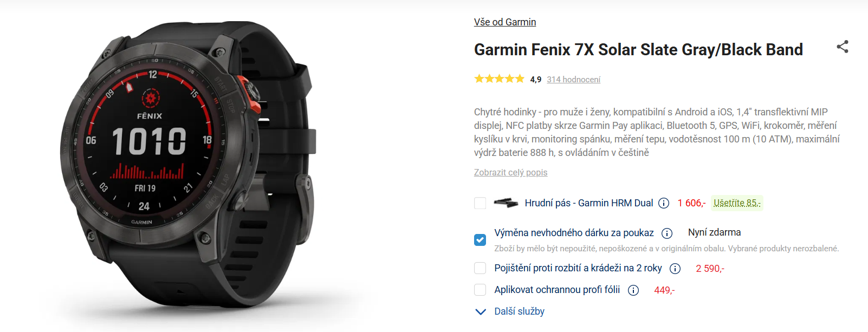Open info icon for gift exchange voucher
Viewport: 868px width, 332px height.
point(667,233)
